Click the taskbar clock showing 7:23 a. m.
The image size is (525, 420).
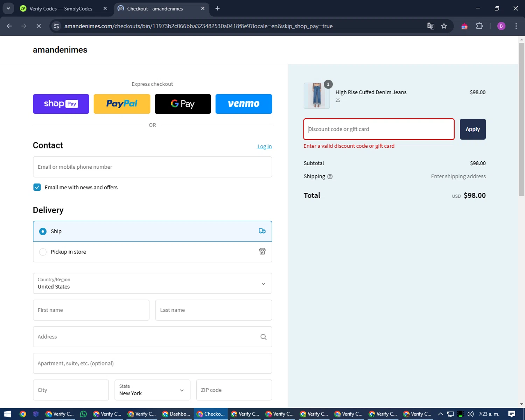tap(489, 414)
